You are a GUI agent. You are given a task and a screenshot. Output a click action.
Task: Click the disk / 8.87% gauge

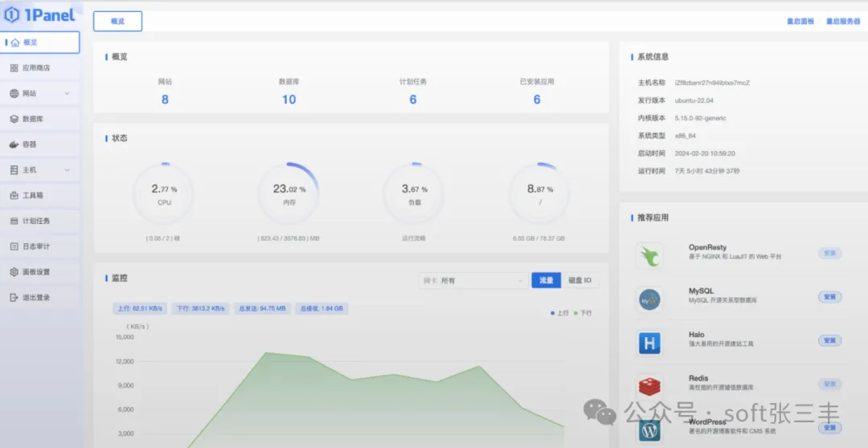click(x=539, y=193)
